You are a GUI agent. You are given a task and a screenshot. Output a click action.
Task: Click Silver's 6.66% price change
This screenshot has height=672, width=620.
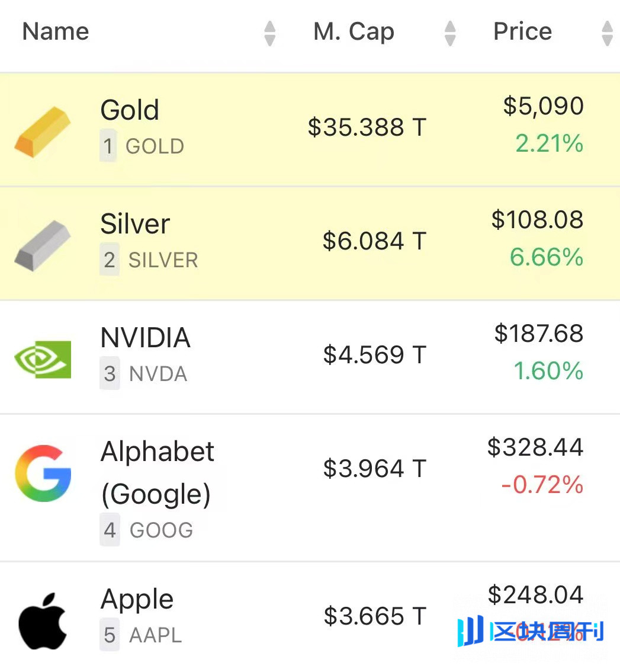(x=547, y=257)
